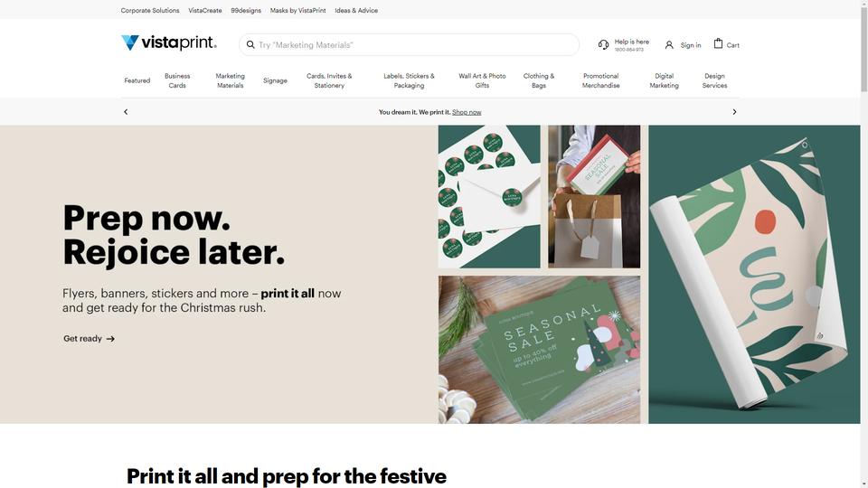Visit the 99designs link

246,11
